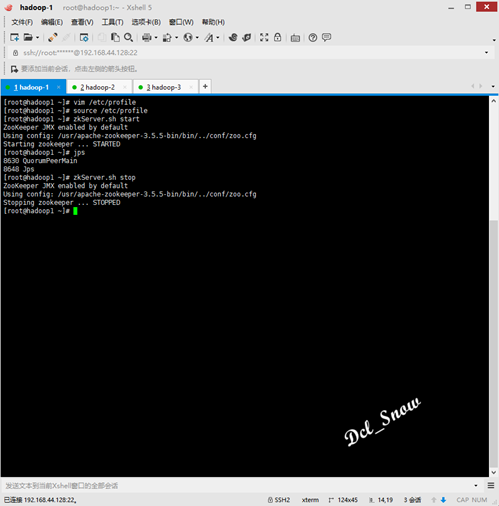Click the blue download arrow status icon
This screenshot has width=499, height=506.
tap(443, 500)
